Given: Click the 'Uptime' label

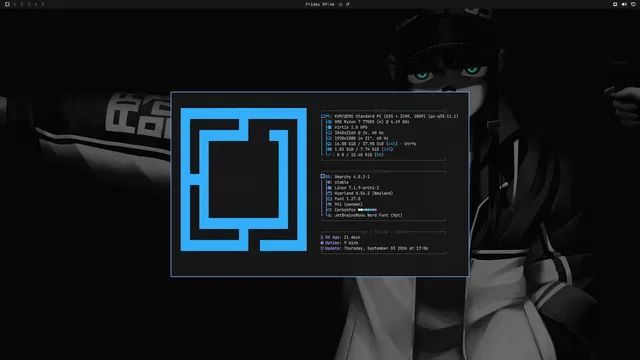Looking at the screenshot, I should click(333, 243).
